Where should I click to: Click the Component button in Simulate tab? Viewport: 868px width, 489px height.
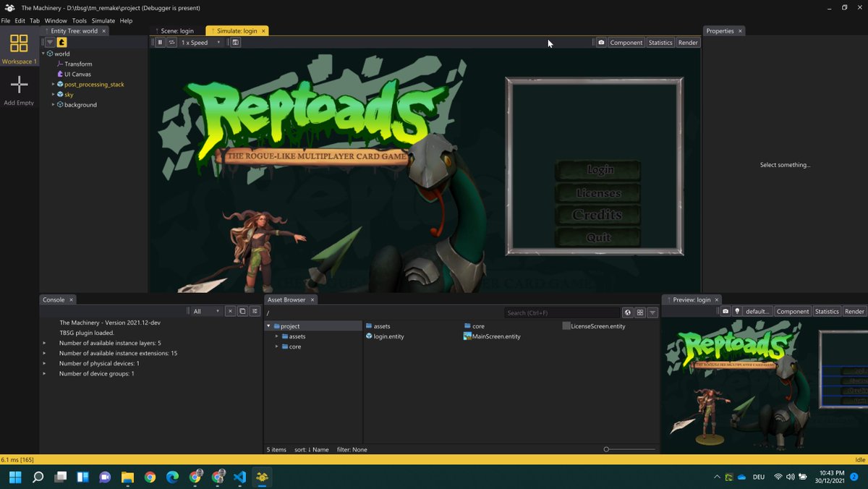pyautogui.click(x=626, y=43)
